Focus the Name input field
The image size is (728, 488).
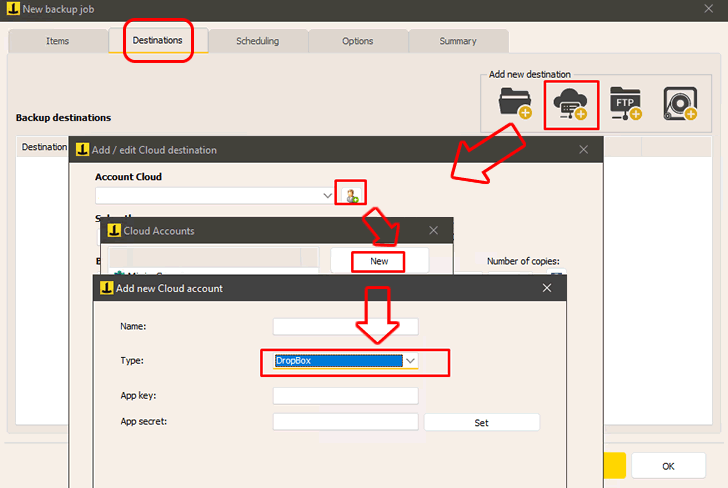345,326
